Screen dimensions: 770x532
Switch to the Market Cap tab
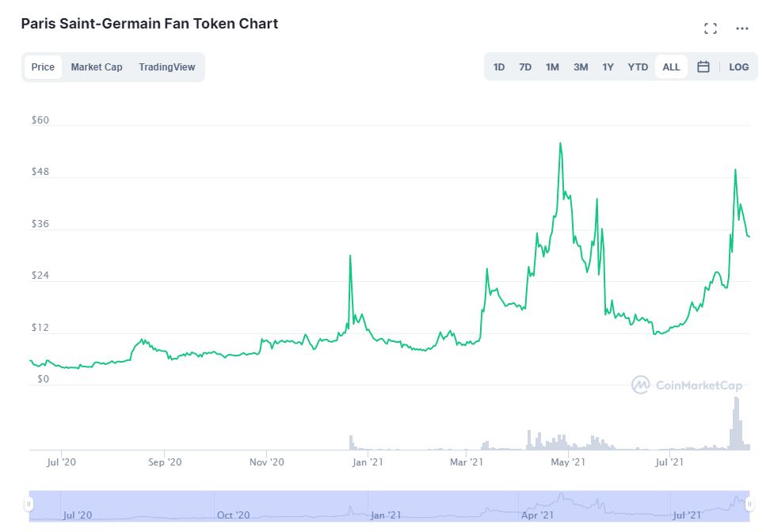[x=97, y=67]
